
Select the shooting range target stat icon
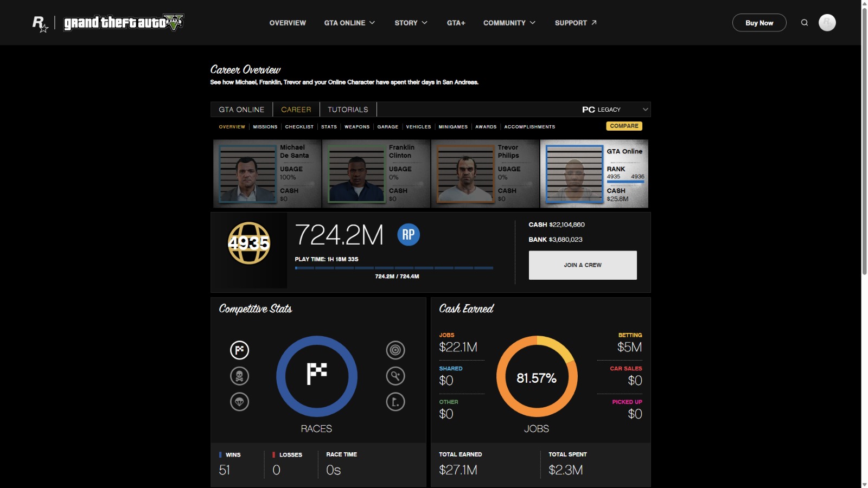tap(395, 350)
